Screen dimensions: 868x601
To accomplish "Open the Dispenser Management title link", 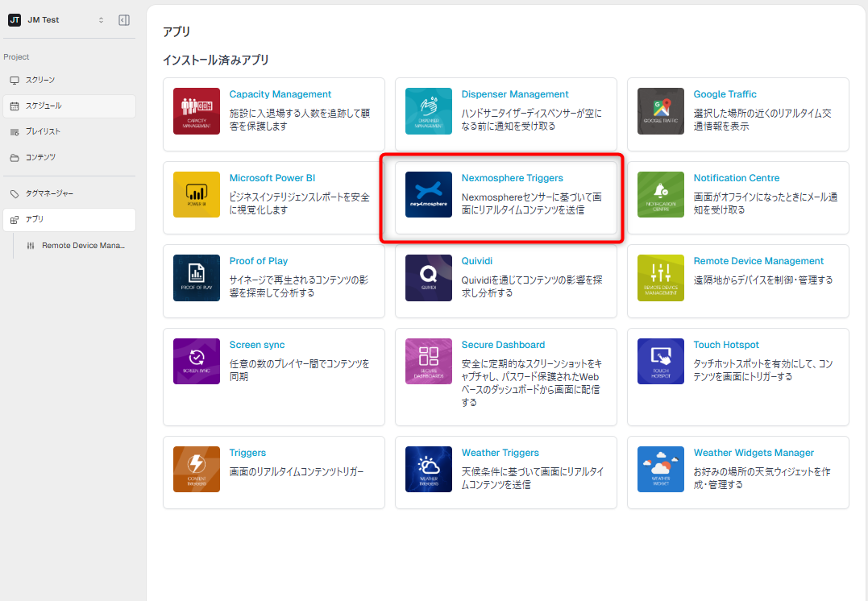I will click(515, 94).
